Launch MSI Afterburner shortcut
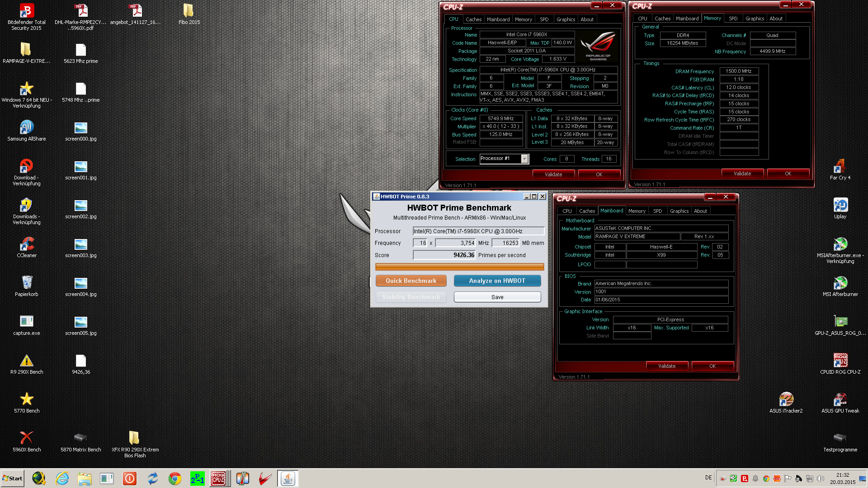 [x=840, y=286]
